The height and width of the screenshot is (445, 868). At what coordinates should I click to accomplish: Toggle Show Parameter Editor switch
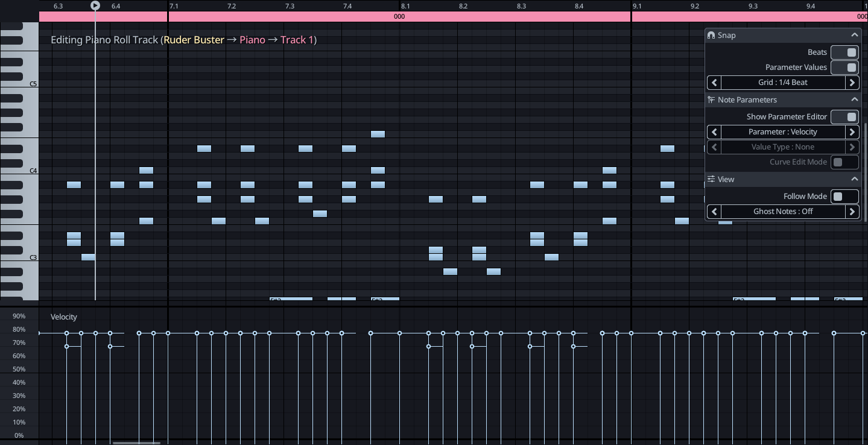pyautogui.click(x=844, y=117)
